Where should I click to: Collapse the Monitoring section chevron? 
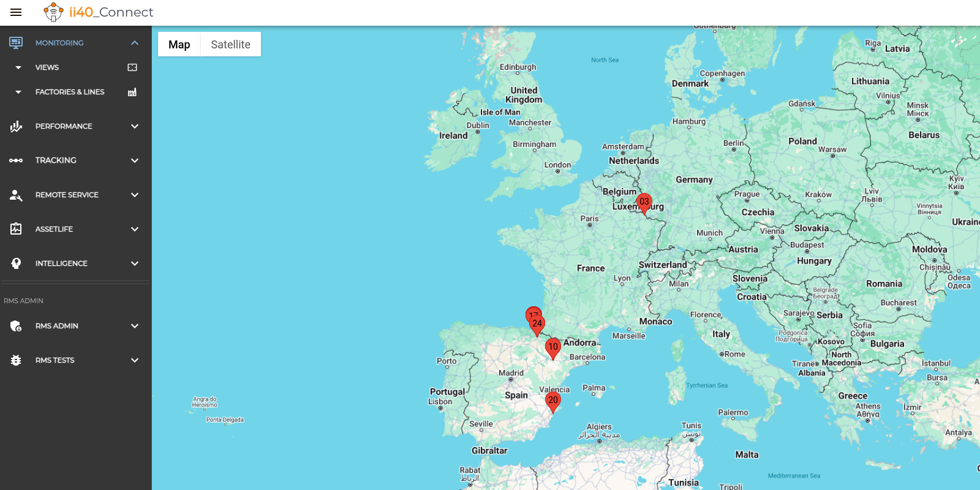point(135,43)
